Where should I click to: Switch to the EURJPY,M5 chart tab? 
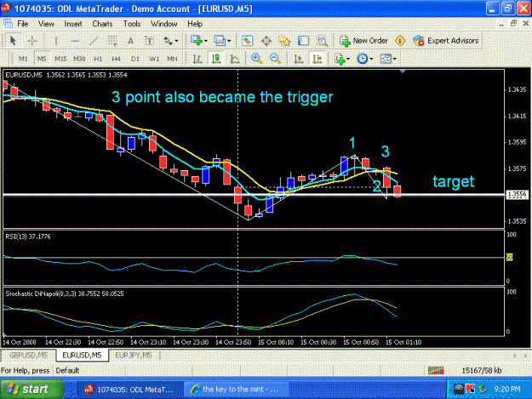pyautogui.click(x=134, y=356)
